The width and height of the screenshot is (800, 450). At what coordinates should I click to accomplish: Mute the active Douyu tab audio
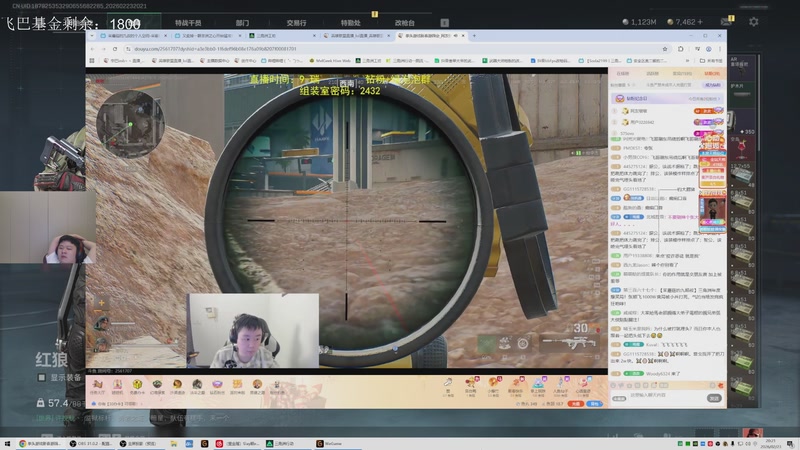(x=456, y=36)
